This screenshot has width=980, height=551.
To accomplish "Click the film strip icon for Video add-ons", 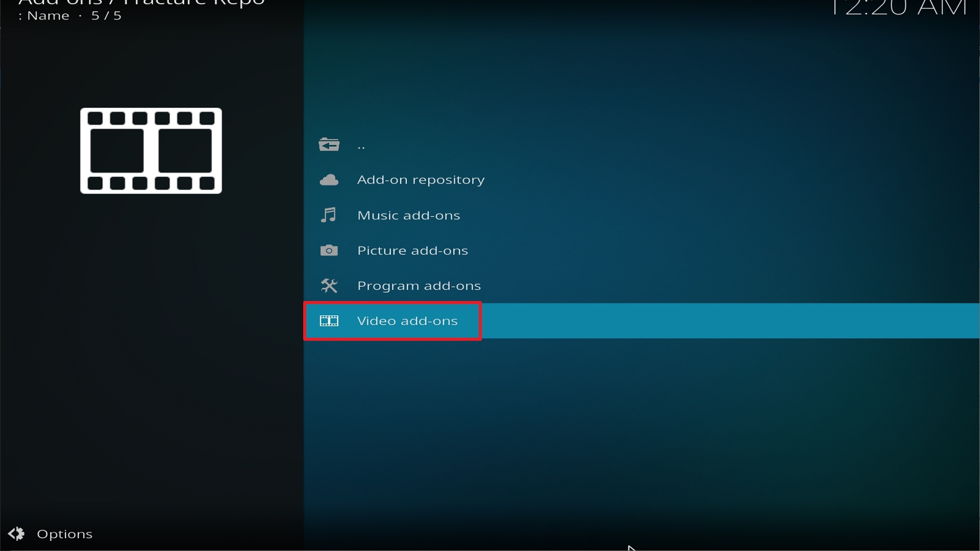I will point(329,320).
